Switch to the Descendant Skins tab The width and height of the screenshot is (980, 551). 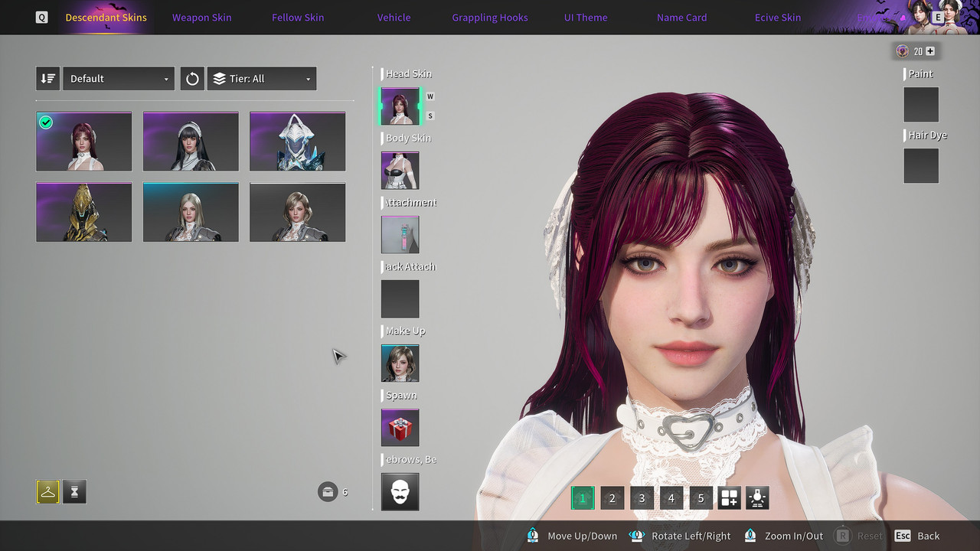[x=106, y=17]
